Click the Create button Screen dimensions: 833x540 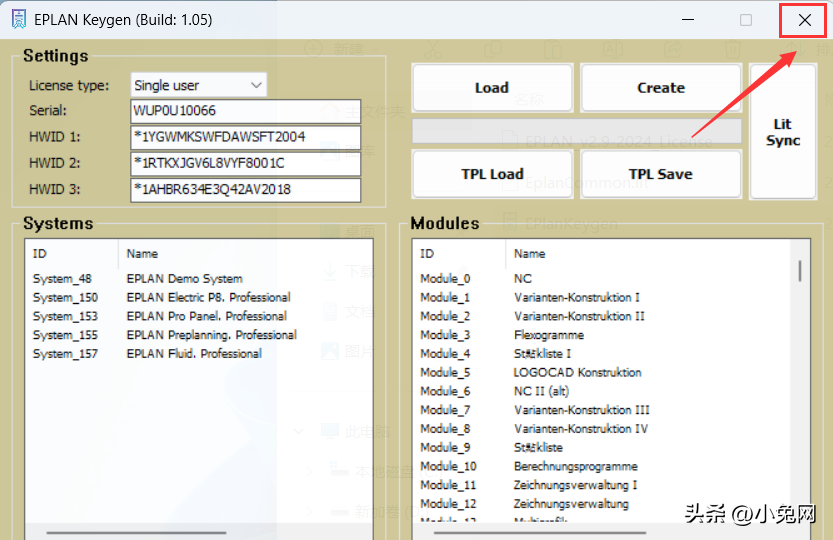point(660,88)
